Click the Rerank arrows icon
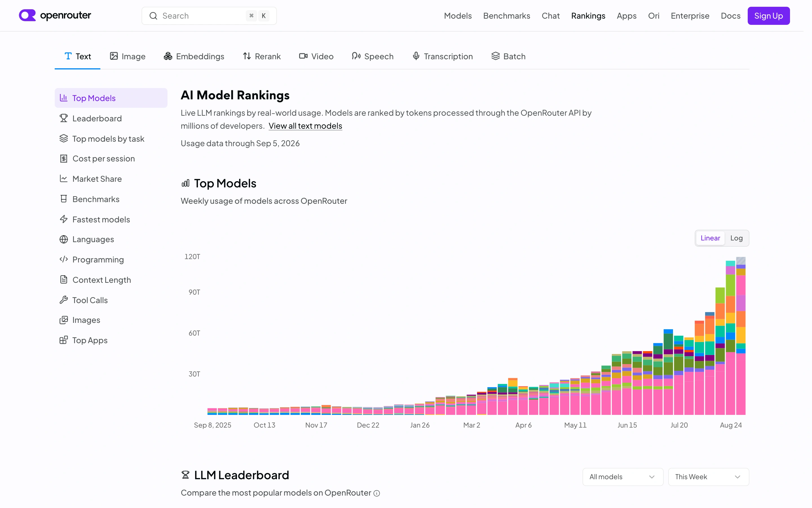The height and width of the screenshot is (508, 812). coord(247,56)
